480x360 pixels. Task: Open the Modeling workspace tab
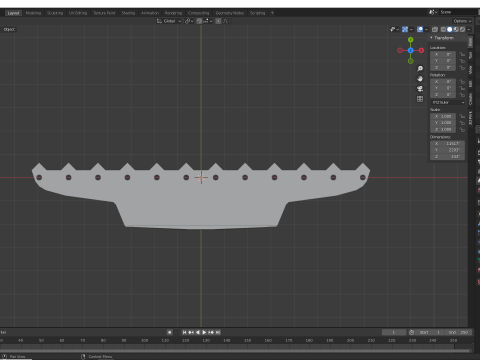coord(33,13)
